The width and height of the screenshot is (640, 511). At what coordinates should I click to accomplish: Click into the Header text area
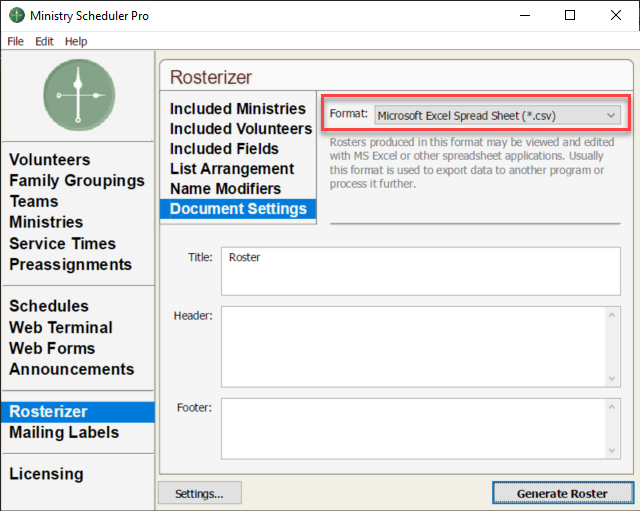414,346
